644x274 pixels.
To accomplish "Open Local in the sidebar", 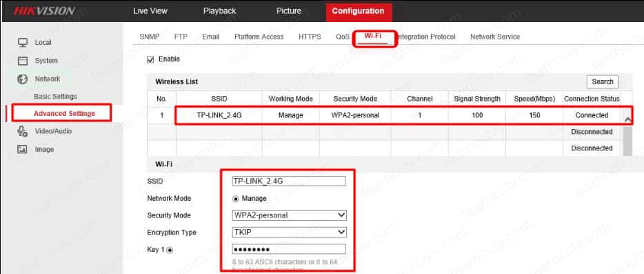I will coord(43,42).
